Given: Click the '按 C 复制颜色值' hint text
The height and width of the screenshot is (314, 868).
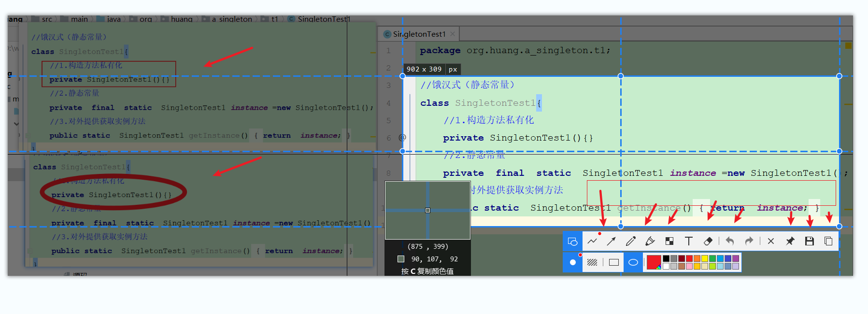Looking at the screenshot, I should tap(427, 271).
